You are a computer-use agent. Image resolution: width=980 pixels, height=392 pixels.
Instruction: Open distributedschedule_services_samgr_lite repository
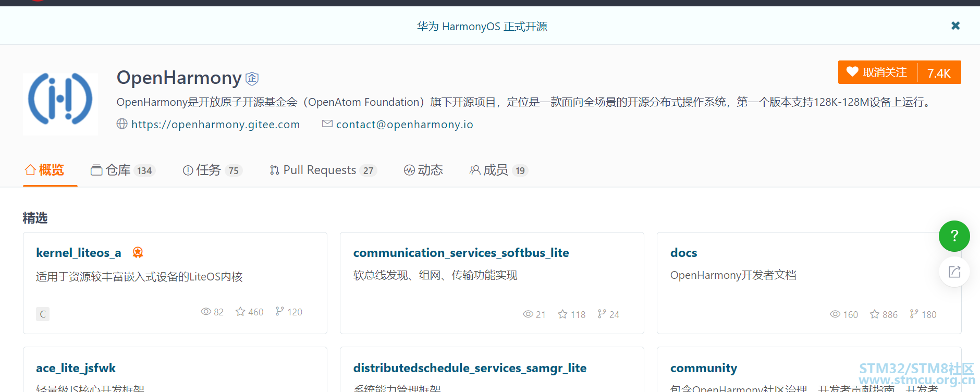point(470,368)
